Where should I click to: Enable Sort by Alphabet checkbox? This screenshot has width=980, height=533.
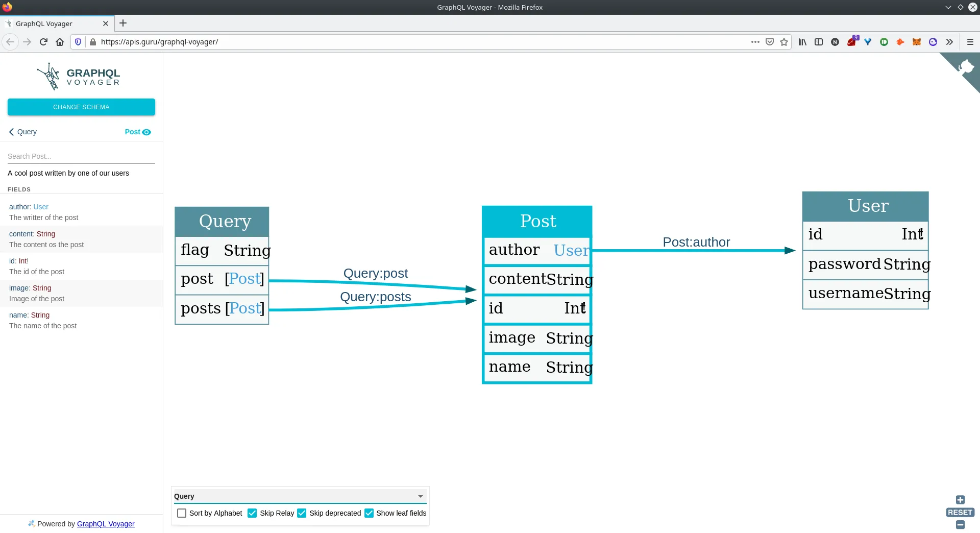(182, 513)
